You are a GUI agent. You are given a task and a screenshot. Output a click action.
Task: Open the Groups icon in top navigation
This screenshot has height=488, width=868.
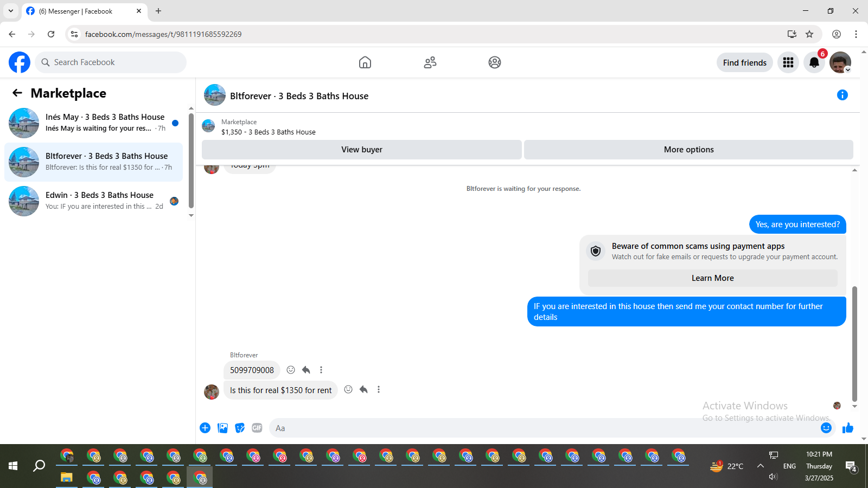[495, 62]
